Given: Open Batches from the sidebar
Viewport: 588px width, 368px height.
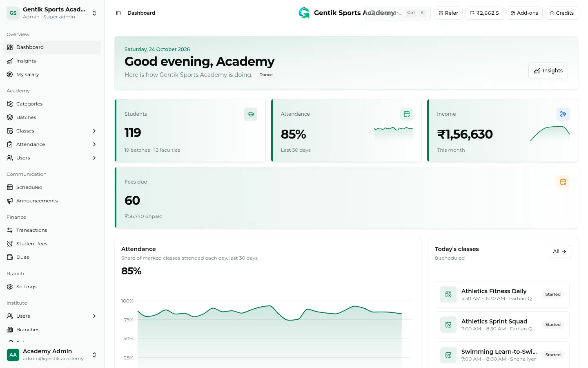Looking at the screenshot, I should tap(52, 117).
